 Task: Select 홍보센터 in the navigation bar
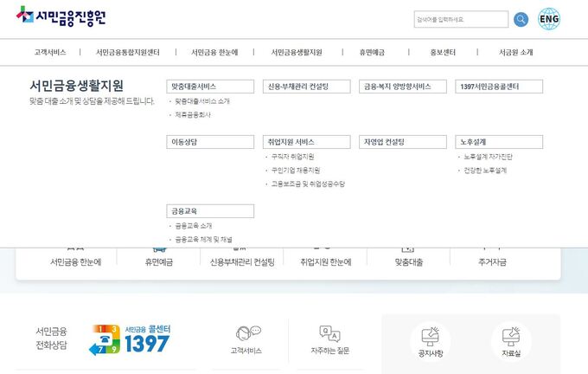[443, 52]
